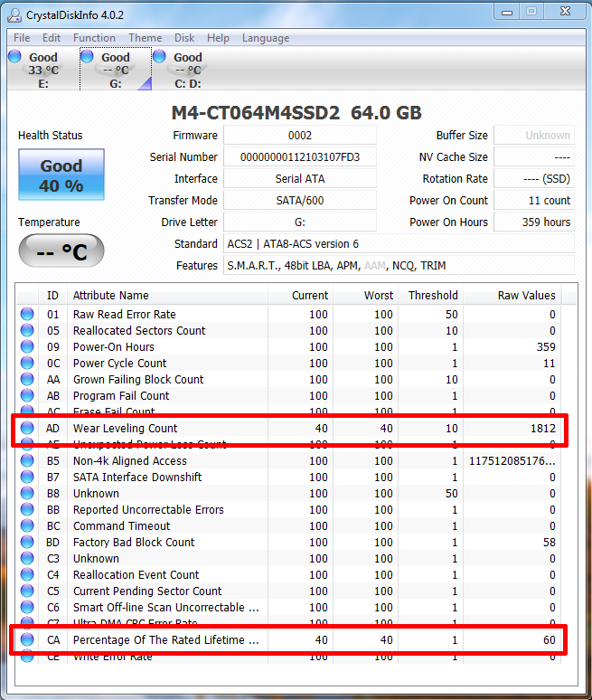Click the Worst column header

pos(365,295)
